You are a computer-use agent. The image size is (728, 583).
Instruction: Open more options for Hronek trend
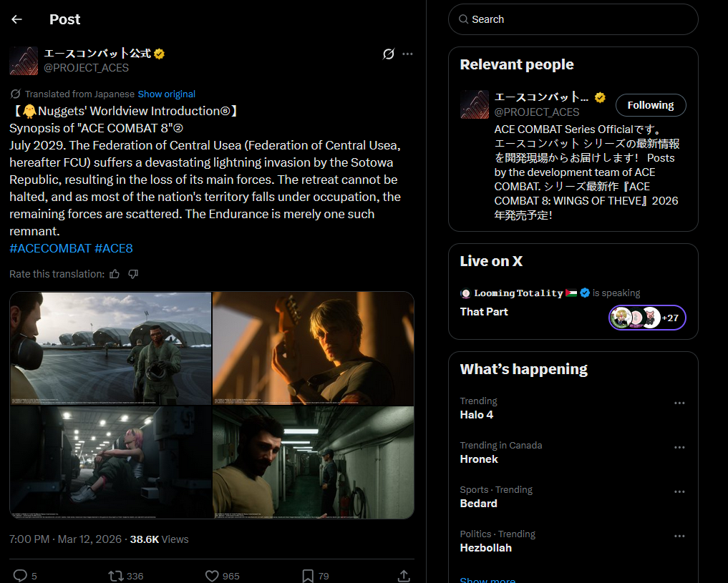pos(679,448)
